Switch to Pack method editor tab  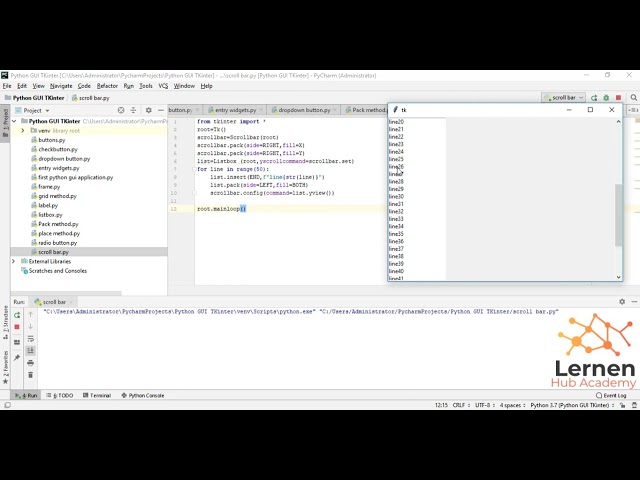(365, 110)
